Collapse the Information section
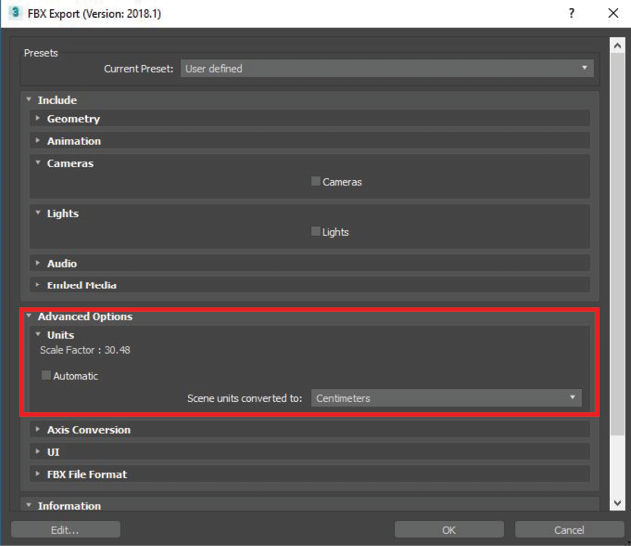 pyautogui.click(x=29, y=505)
